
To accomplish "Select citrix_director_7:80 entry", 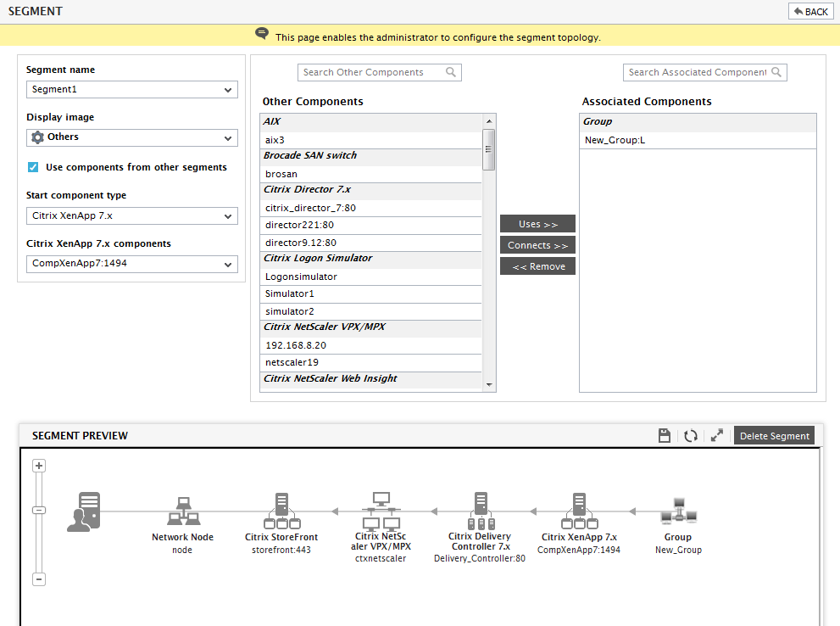I will (x=370, y=208).
